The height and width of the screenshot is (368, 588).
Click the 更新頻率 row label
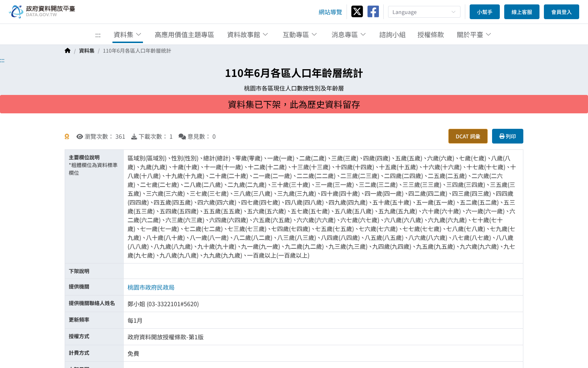pos(79,320)
